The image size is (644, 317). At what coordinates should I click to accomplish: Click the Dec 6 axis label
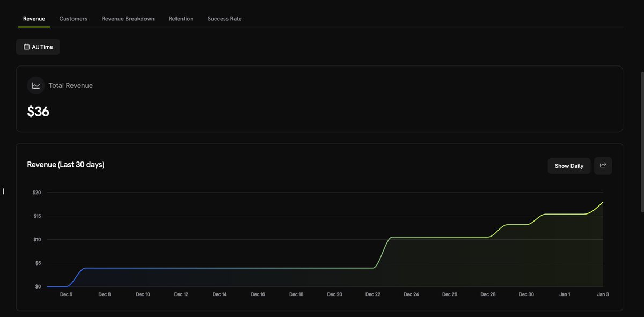pos(66,294)
